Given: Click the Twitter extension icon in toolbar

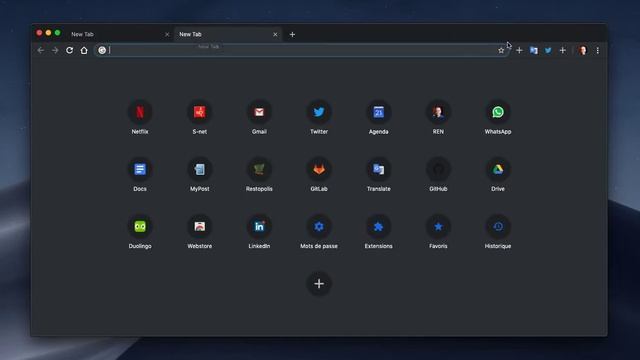Looking at the screenshot, I should pyautogui.click(x=548, y=50).
